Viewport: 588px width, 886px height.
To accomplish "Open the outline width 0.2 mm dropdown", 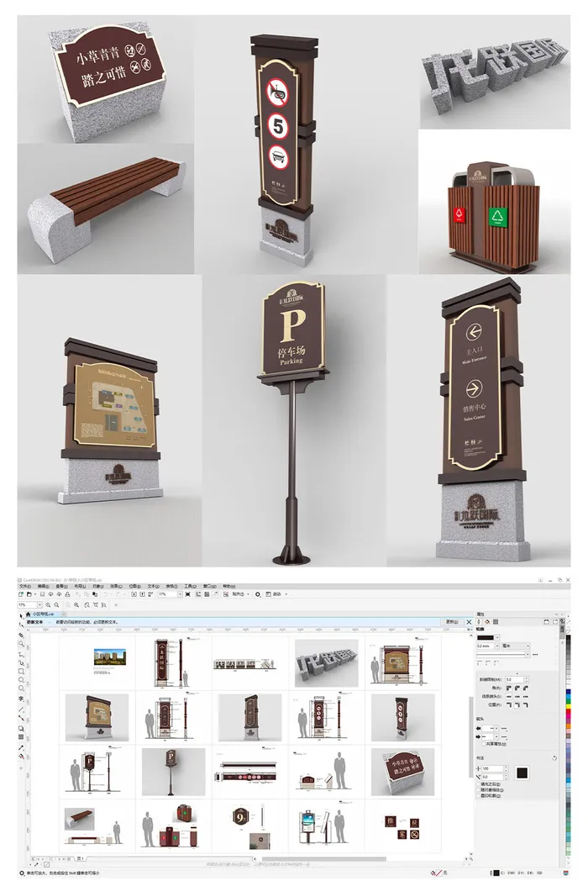I will (497, 646).
